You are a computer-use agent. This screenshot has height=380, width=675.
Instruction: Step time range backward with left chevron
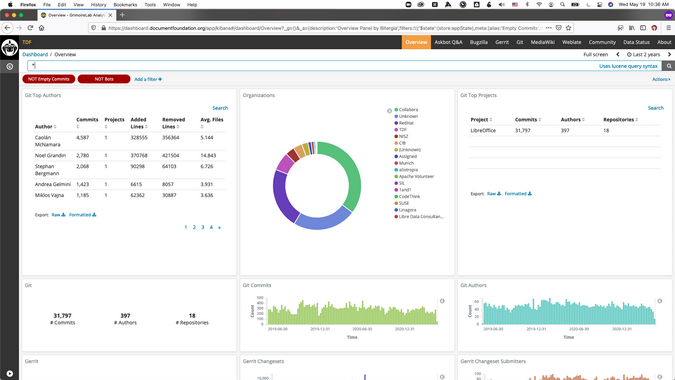pyautogui.click(x=618, y=55)
